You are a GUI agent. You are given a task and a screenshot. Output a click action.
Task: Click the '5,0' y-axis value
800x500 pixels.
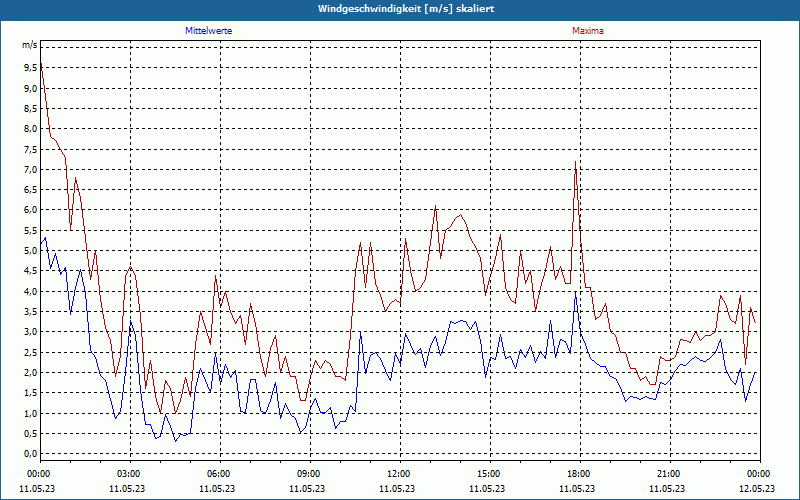[31, 251]
